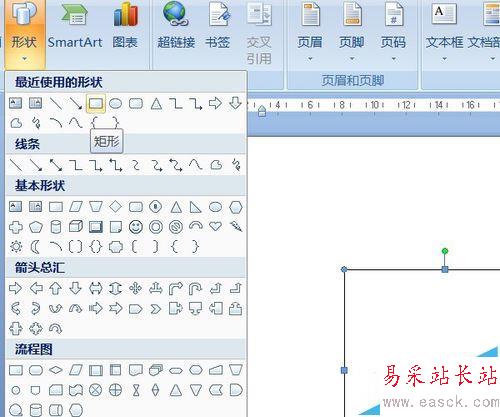Image resolution: width=500 pixels, height=417 pixels.
Task: Choose the parallelogram in 基本形状
Action: (76, 207)
